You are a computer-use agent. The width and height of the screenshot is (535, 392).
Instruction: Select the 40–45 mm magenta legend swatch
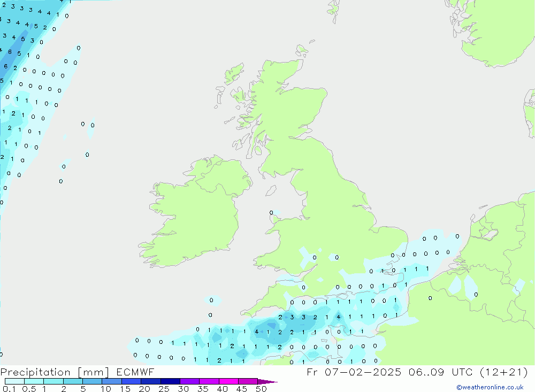pos(228,381)
